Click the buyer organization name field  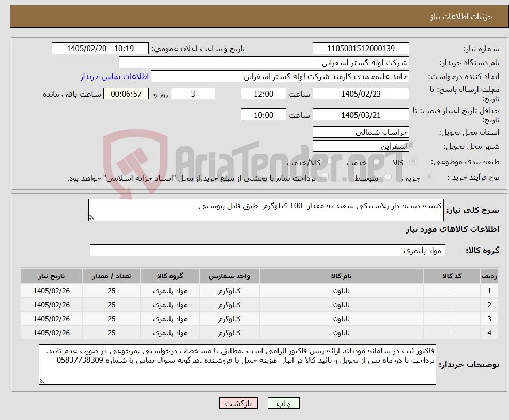tap(264, 63)
